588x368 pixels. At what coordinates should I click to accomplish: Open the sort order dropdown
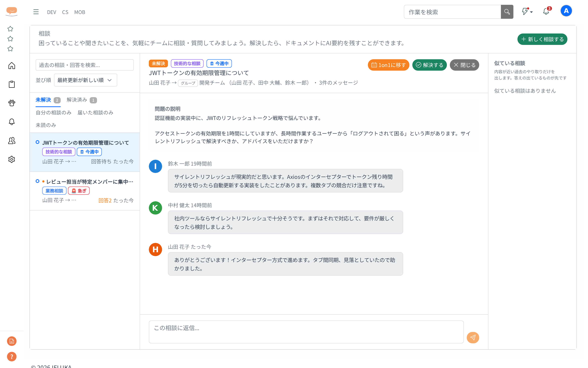click(x=85, y=80)
